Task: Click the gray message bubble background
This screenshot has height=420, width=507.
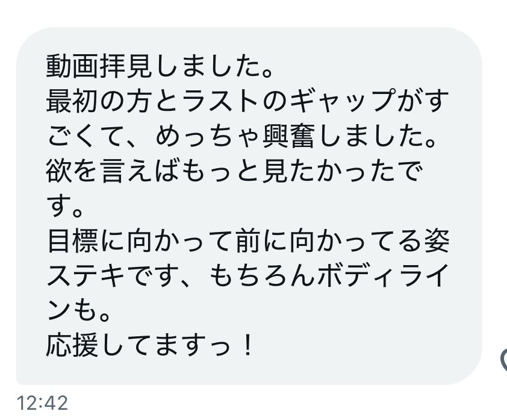Action: click(x=249, y=206)
